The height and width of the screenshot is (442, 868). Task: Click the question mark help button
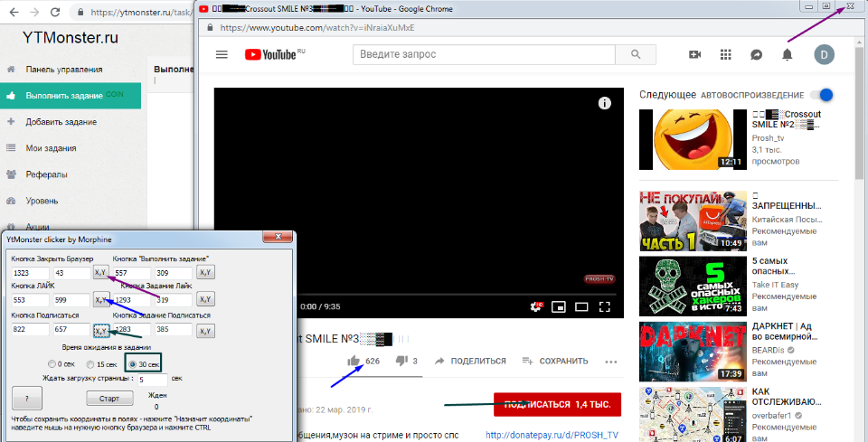[x=26, y=399]
